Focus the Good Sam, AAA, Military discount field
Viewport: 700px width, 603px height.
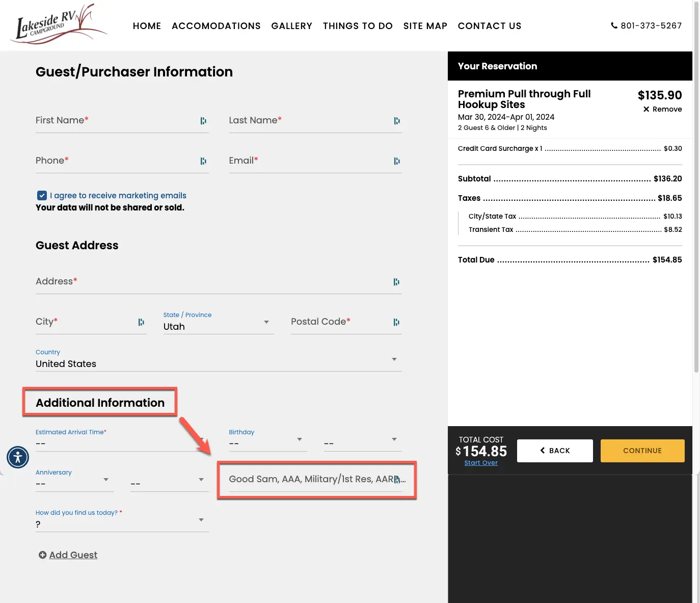click(311, 479)
